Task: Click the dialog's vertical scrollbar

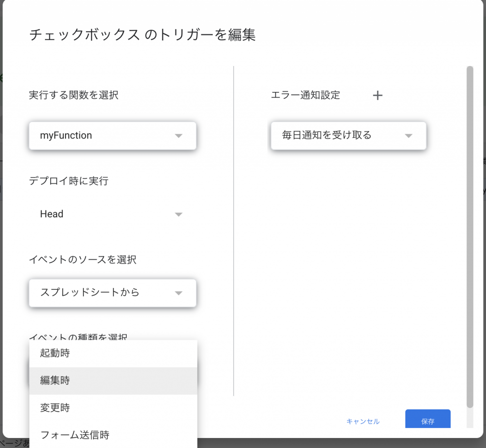Action: [470, 237]
